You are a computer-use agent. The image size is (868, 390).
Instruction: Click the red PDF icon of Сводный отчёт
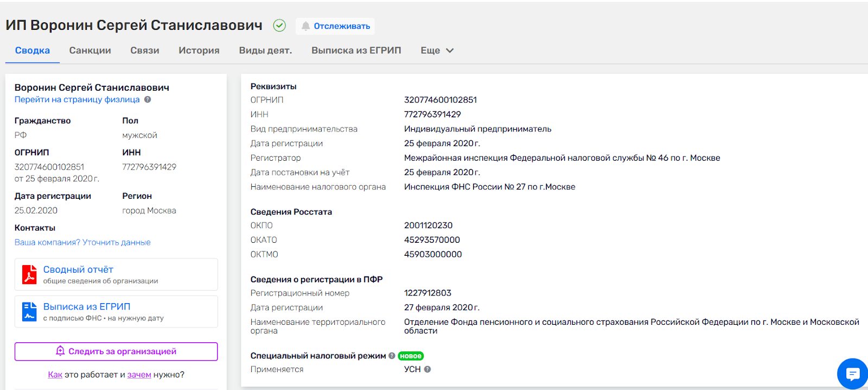click(29, 274)
